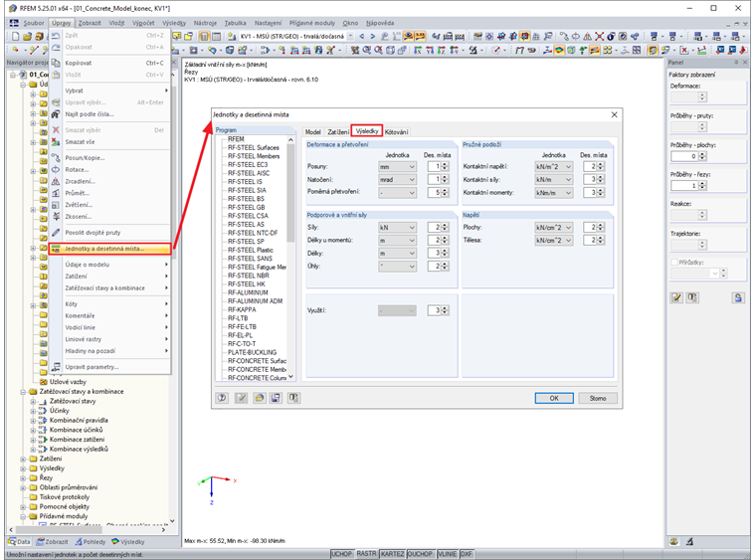Switch to the Model tab in the dialog
Screen dimensions: 756x560
point(313,131)
